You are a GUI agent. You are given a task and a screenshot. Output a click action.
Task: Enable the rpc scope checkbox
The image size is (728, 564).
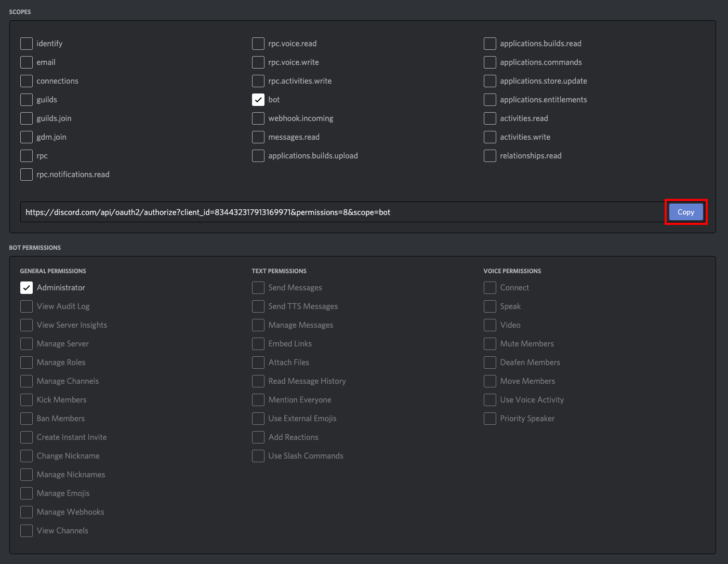27,156
